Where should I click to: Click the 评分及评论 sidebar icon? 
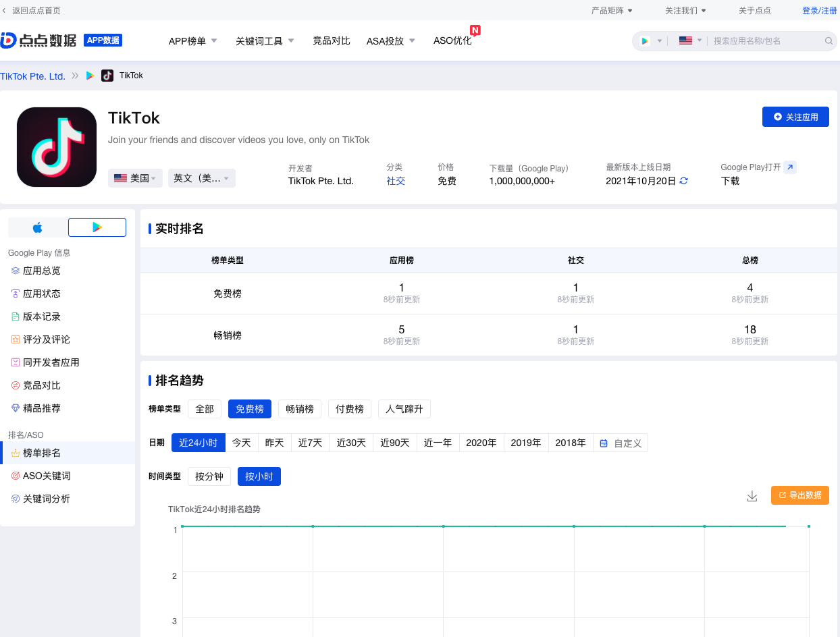point(16,339)
